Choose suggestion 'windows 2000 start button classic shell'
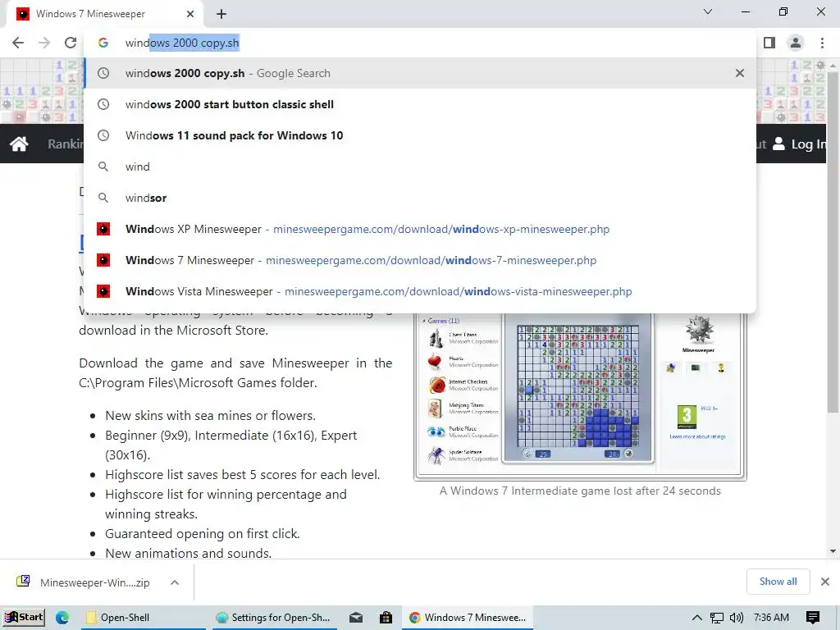The width and height of the screenshot is (840, 630). tap(420, 104)
